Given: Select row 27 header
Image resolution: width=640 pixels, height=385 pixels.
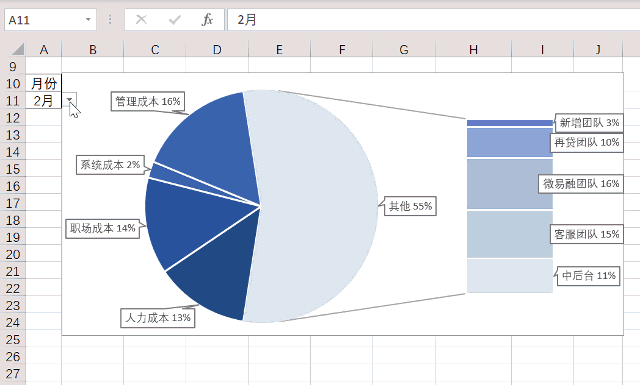Looking at the screenshot, I should pos(13,374).
